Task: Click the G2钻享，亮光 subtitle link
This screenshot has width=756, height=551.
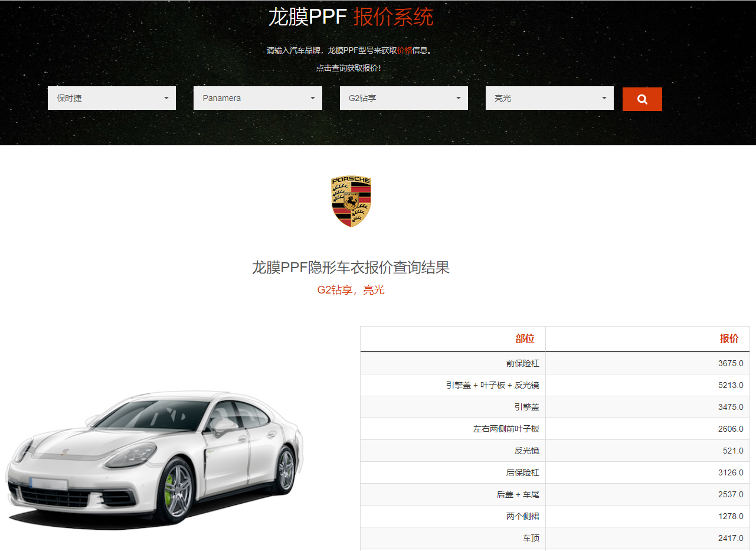Action: (x=351, y=290)
